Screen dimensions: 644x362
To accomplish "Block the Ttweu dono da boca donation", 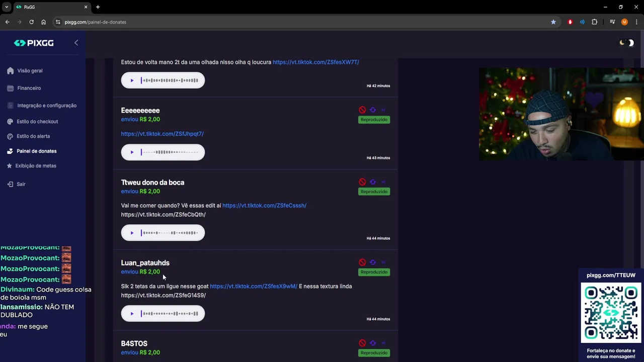I will 362,182.
